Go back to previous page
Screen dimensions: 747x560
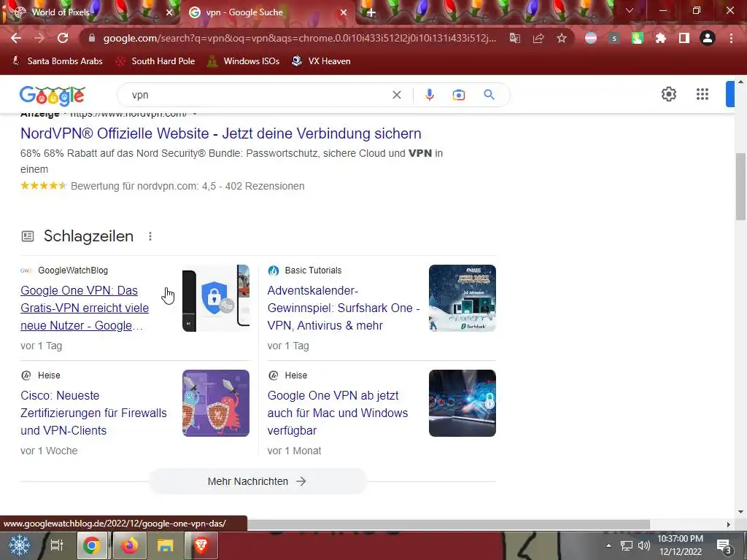click(x=16, y=38)
